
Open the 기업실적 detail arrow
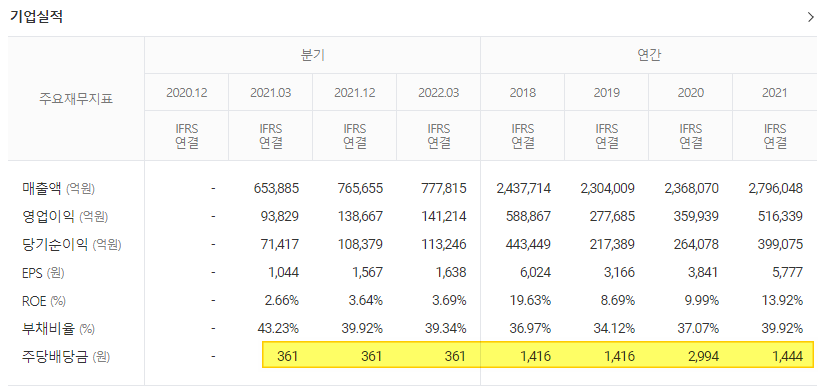[x=810, y=17]
